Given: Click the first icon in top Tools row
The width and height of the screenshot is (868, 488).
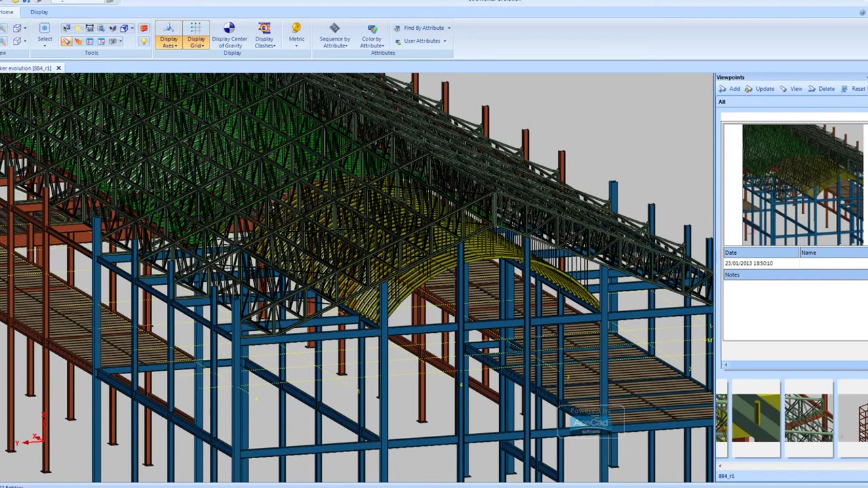Looking at the screenshot, I should click(x=66, y=28).
